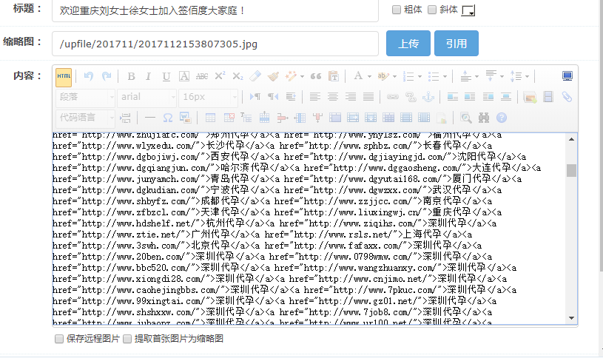The height and width of the screenshot is (364, 603).
Task: Check the 斜体 italic checkbox
Action: click(x=432, y=10)
